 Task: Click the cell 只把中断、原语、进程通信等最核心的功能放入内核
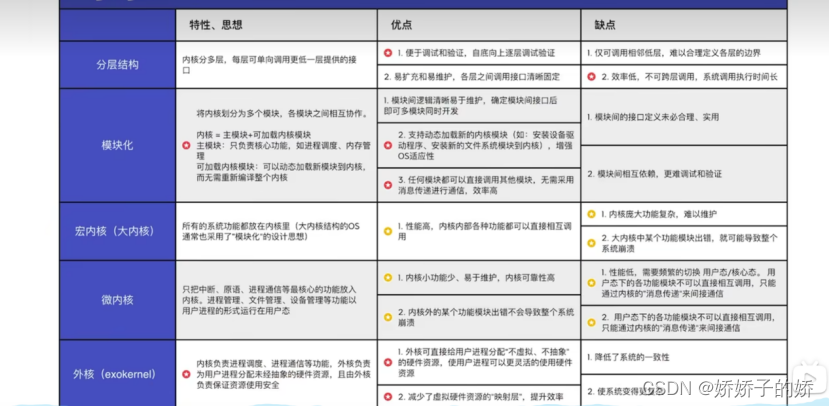coord(277,300)
